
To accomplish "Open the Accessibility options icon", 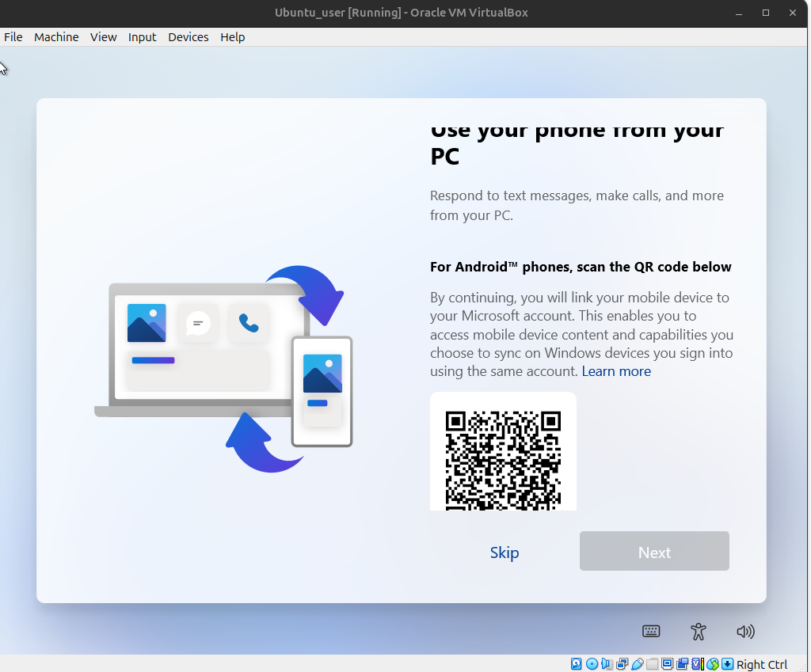I will tap(699, 631).
